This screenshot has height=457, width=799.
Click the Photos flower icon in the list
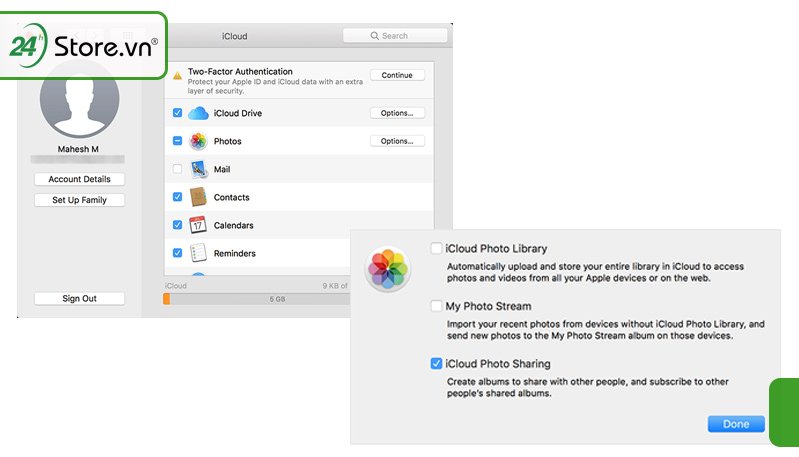click(197, 141)
